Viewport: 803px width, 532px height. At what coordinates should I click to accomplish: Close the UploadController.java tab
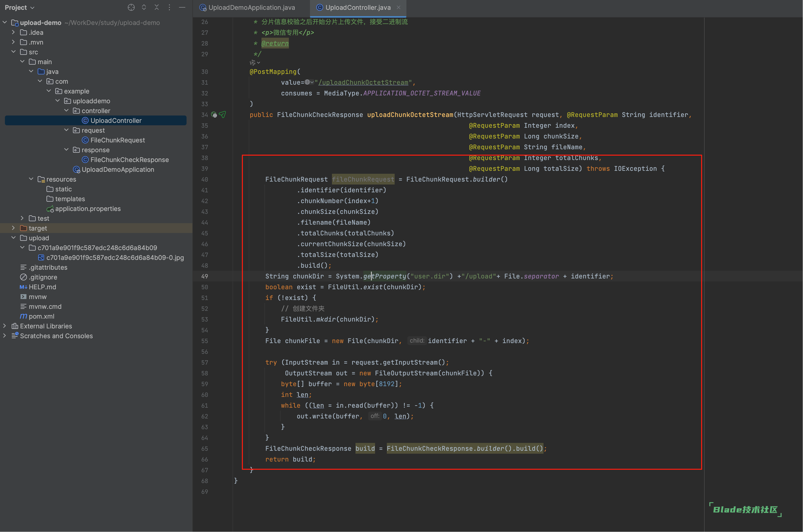(x=399, y=8)
